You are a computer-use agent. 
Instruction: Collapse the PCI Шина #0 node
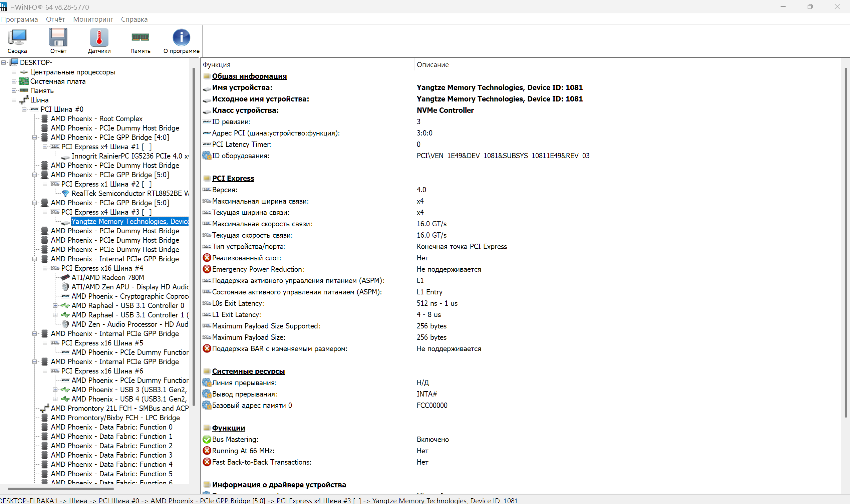tap(24, 109)
